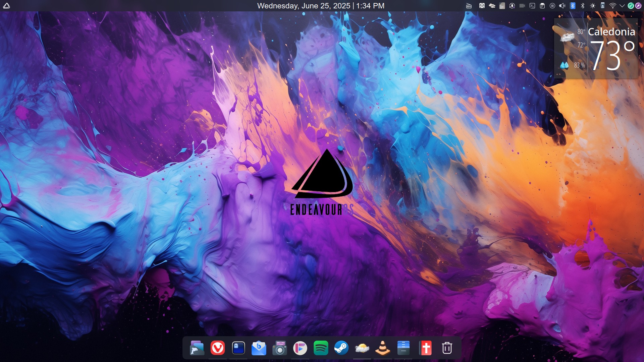Screen dimensions: 644x362
Task: Click the date and time clock
Action: [x=321, y=6]
